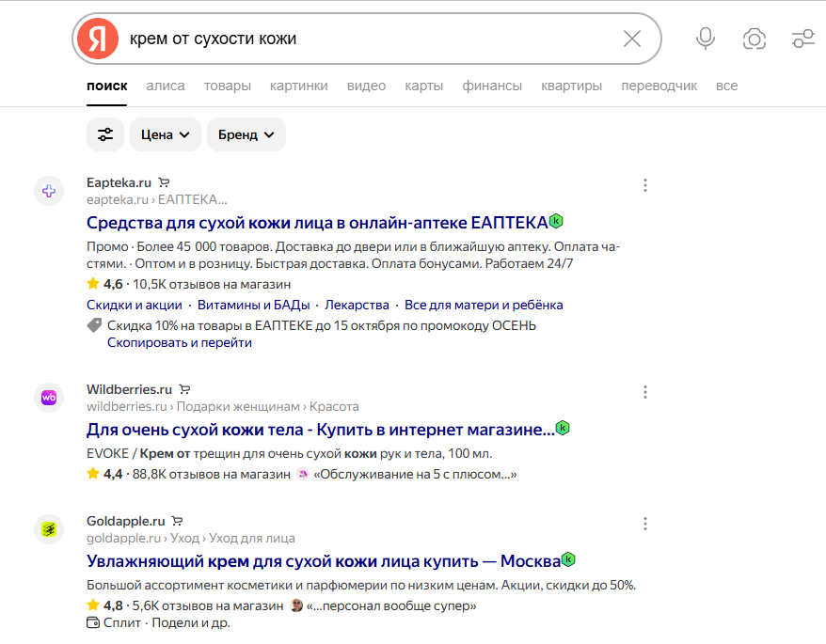Viewport: 826px width, 644px height.
Task: Click the Eapteka.ru favicon
Action: (x=48, y=191)
